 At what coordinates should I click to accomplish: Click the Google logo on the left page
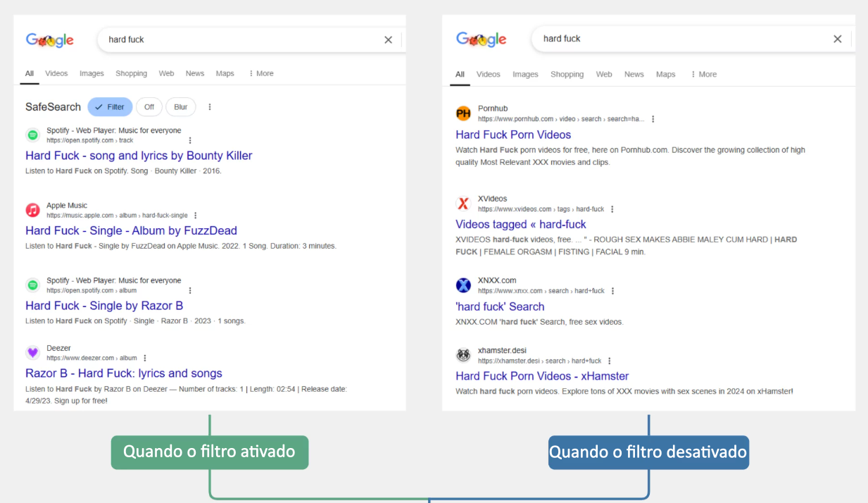point(49,39)
